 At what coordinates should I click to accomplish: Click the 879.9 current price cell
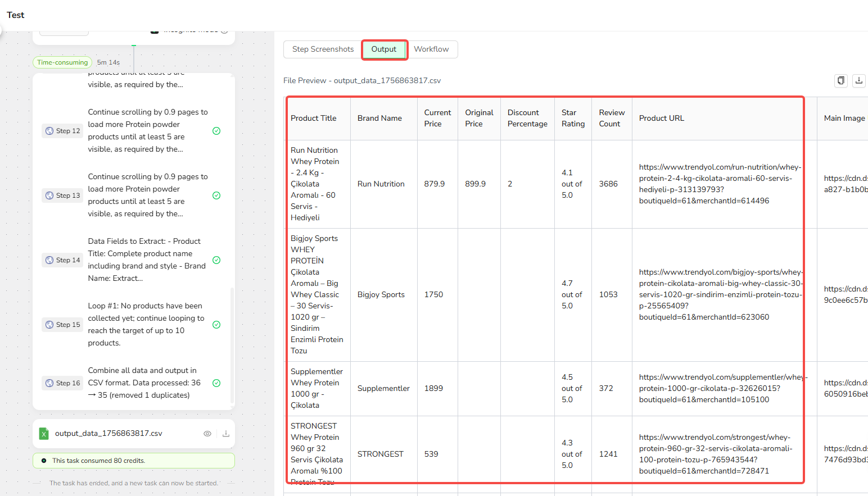[438, 184]
